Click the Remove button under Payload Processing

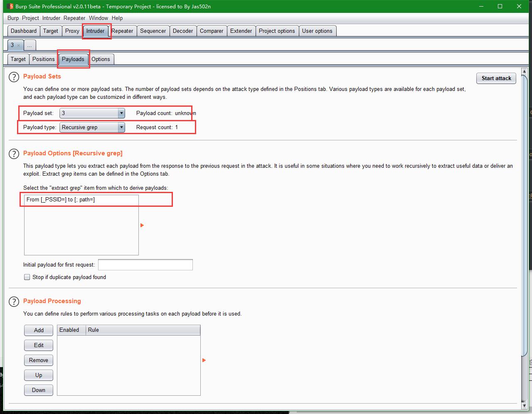38,360
